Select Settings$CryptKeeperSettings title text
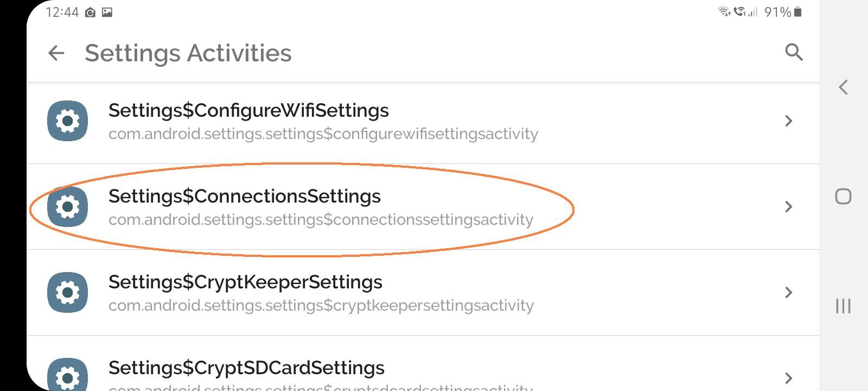868x391 pixels. coord(245,282)
